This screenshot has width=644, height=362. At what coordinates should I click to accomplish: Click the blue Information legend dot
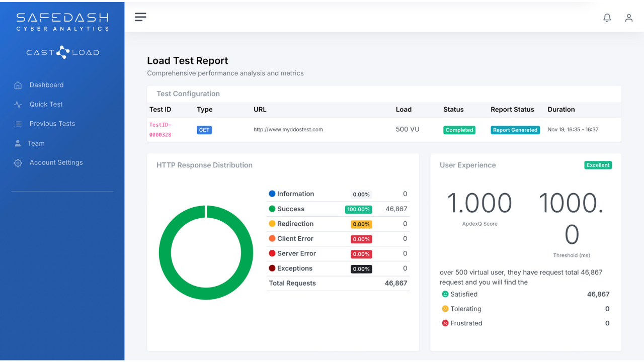click(x=272, y=194)
